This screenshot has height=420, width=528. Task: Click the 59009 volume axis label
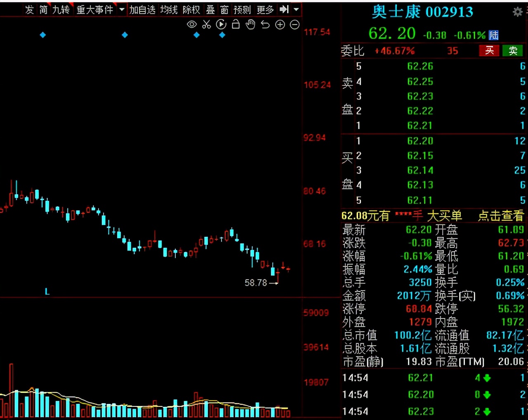click(316, 313)
